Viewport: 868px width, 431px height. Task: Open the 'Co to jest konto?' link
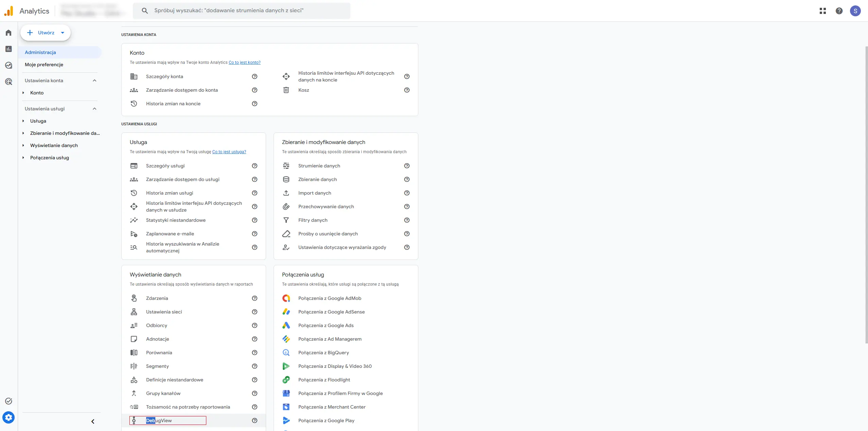pos(245,62)
